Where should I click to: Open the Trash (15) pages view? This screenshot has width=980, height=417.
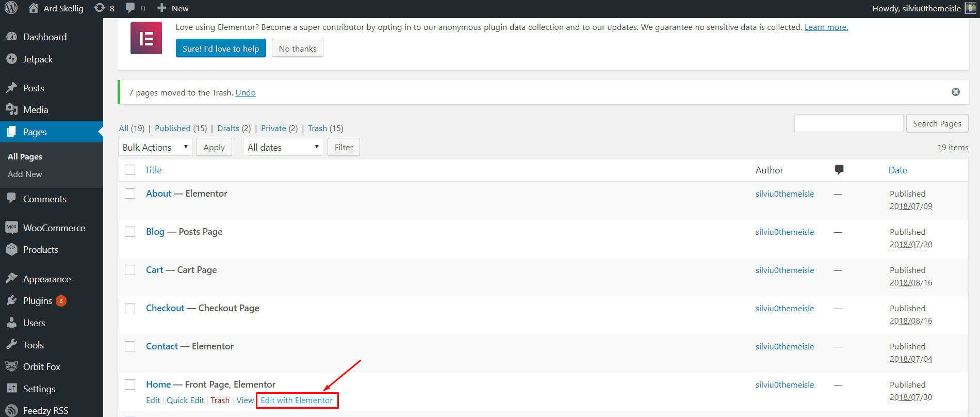325,128
